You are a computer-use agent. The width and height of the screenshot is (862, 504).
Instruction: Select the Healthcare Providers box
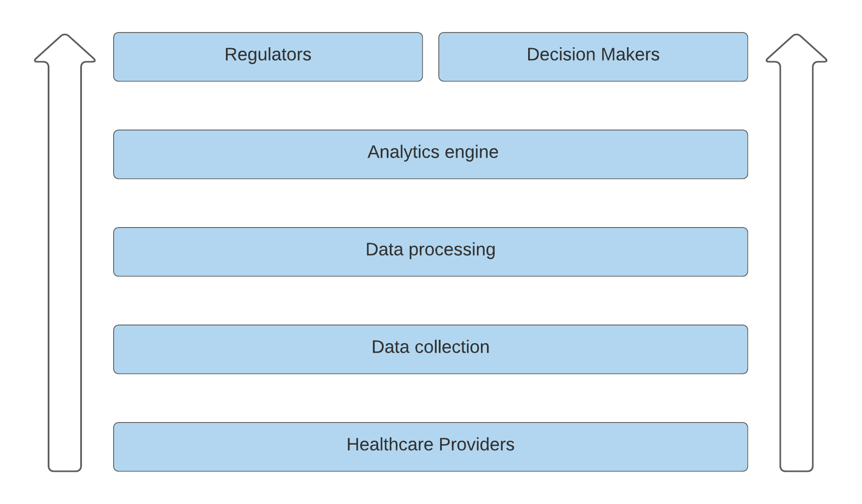pos(431,447)
